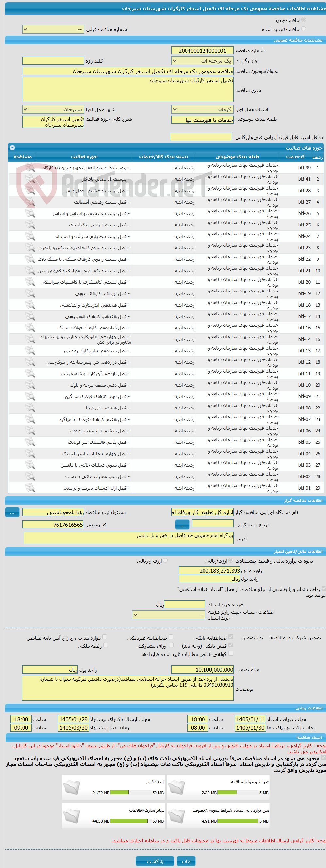Image resolution: width=326 pixels, height=868 pixels.
Task: Toggle the آیین نامه تضامین checkbox
Action: (x=105, y=637)
